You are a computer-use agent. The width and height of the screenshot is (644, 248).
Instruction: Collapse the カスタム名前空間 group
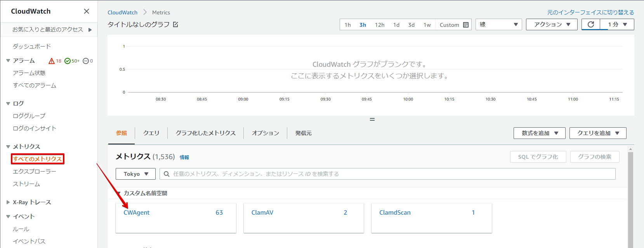(119, 193)
